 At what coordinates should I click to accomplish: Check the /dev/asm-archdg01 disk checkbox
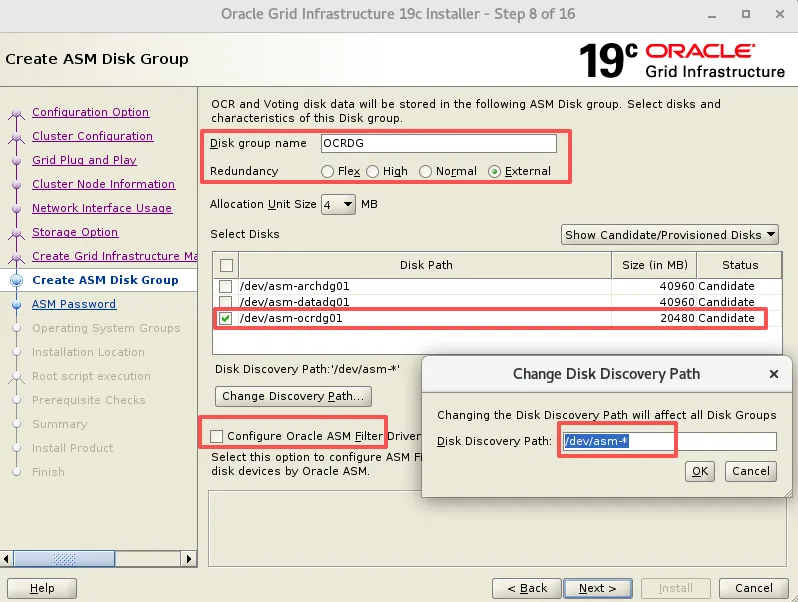(x=225, y=286)
